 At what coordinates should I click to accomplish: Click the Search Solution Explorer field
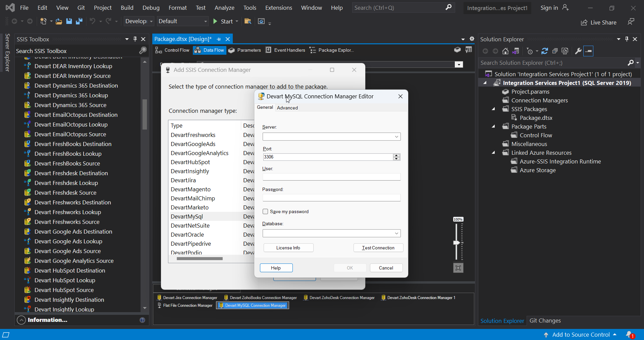pos(553,63)
